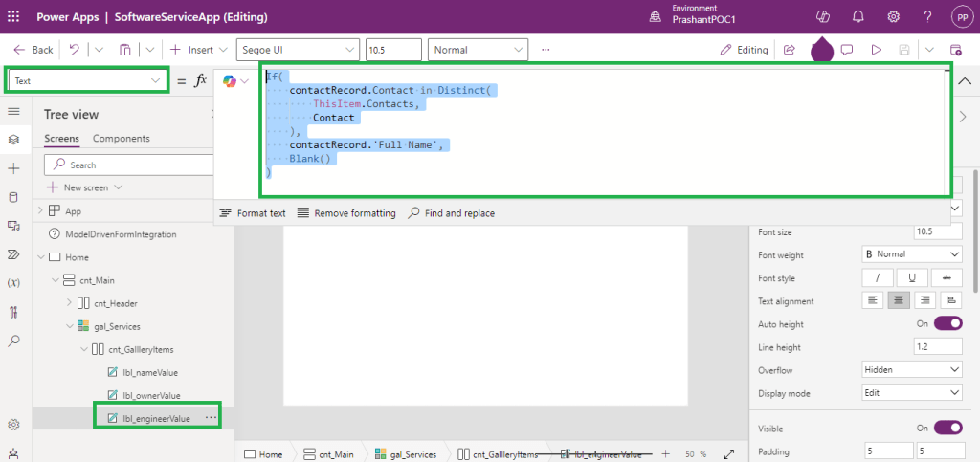Image resolution: width=980 pixels, height=462 pixels.
Task: Click the notifications bell icon
Action: [x=858, y=17]
